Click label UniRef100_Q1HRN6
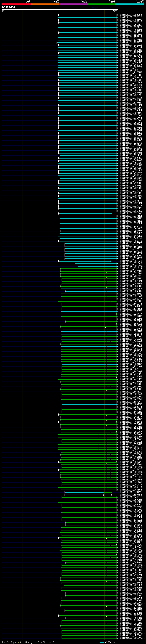 tap(131, 316)
